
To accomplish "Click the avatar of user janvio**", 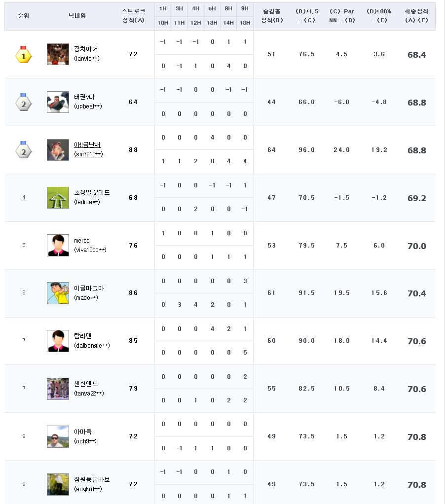I will (x=58, y=54).
